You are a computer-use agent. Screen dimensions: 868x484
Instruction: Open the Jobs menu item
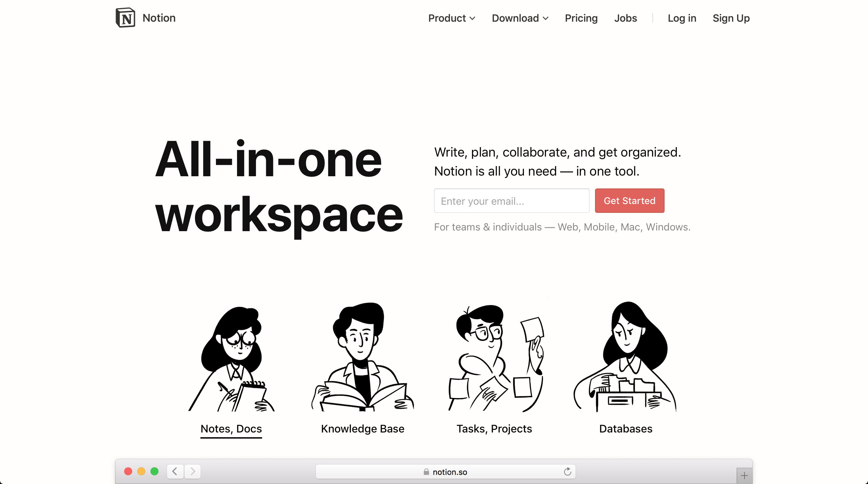point(625,18)
